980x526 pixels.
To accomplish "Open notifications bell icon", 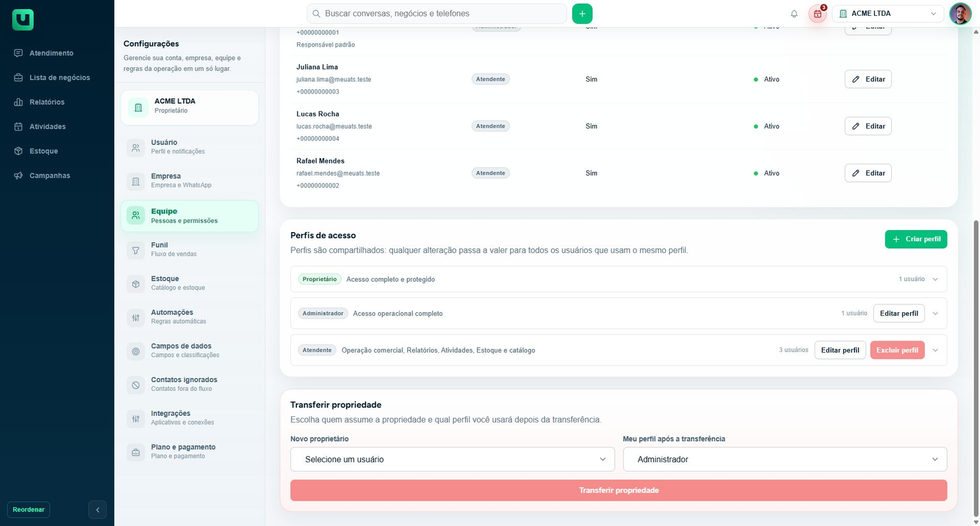I will (x=794, y=13).
